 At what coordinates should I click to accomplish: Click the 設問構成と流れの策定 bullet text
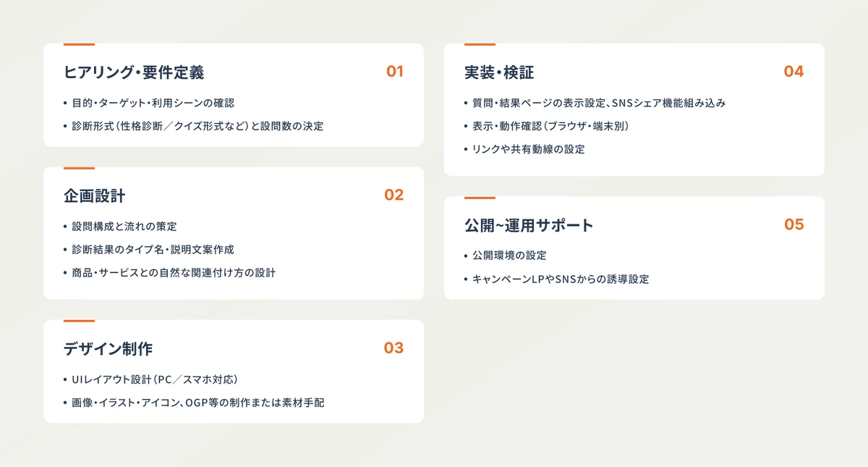124,227
